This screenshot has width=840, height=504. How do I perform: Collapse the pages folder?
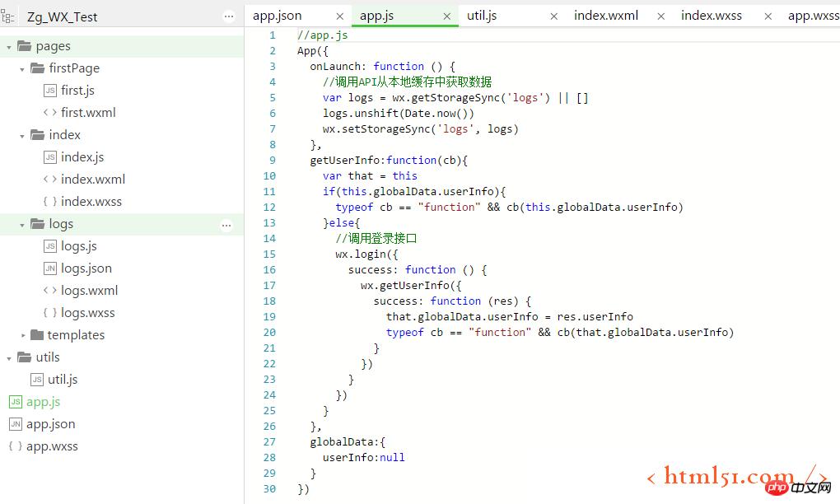[9, 47]
